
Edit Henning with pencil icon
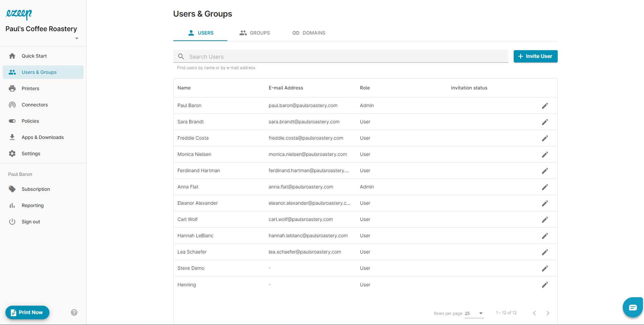(x=545, y=285)
